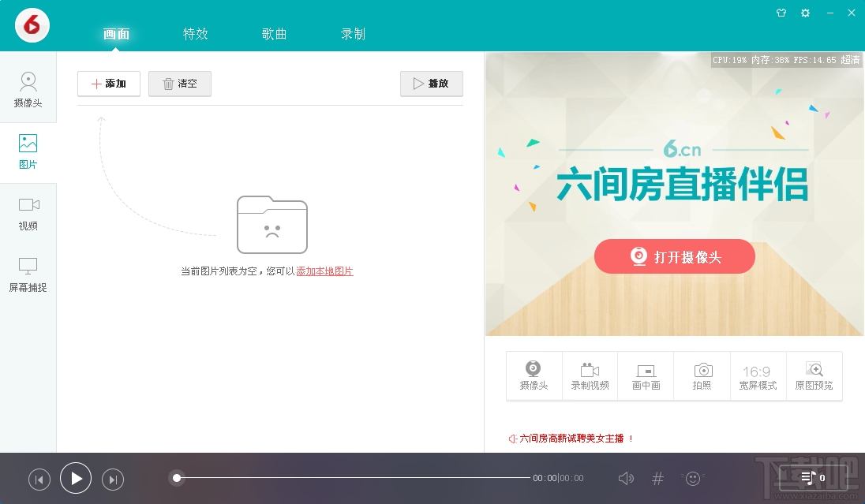Toggle the emoji icon near the volume control
This screenshot has height=504, width=865.
692,478
